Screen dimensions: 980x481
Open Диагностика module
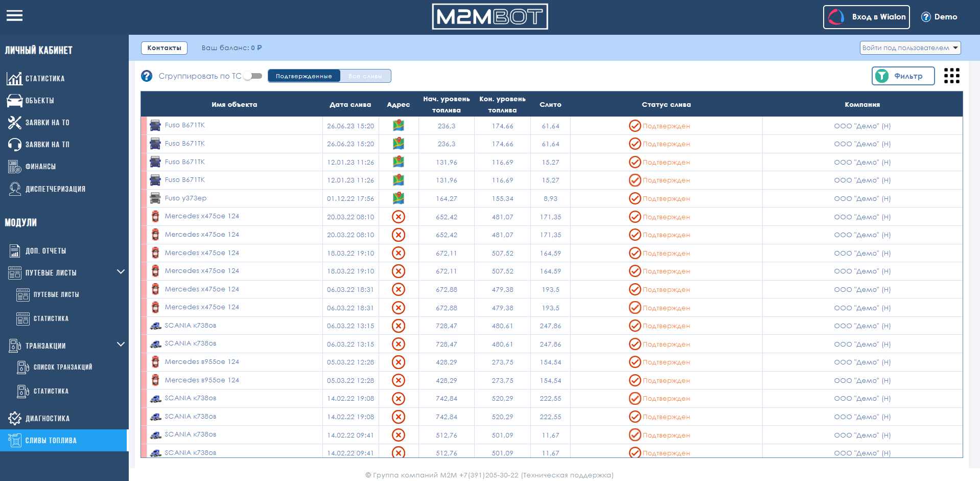[x=48, y=419]
